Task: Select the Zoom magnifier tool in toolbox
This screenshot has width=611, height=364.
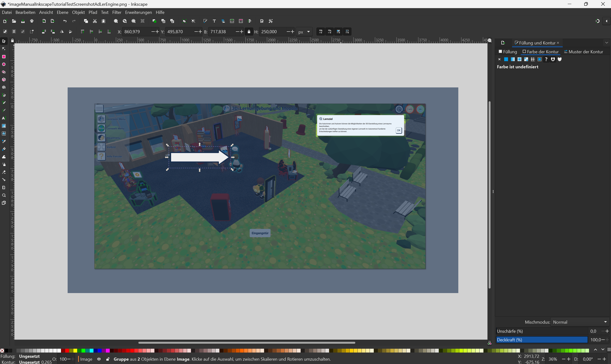Action: (4, 195)
